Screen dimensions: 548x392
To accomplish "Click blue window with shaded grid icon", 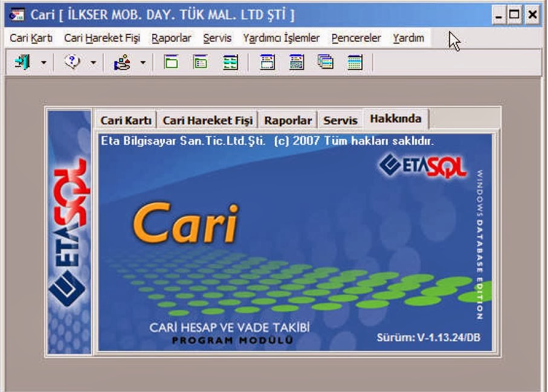I will 297,62.
